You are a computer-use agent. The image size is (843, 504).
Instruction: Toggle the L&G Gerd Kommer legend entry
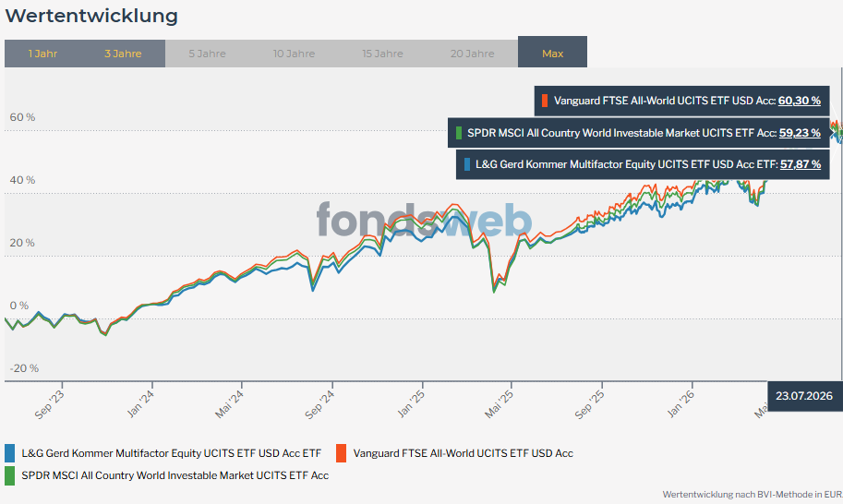(163, 453)
